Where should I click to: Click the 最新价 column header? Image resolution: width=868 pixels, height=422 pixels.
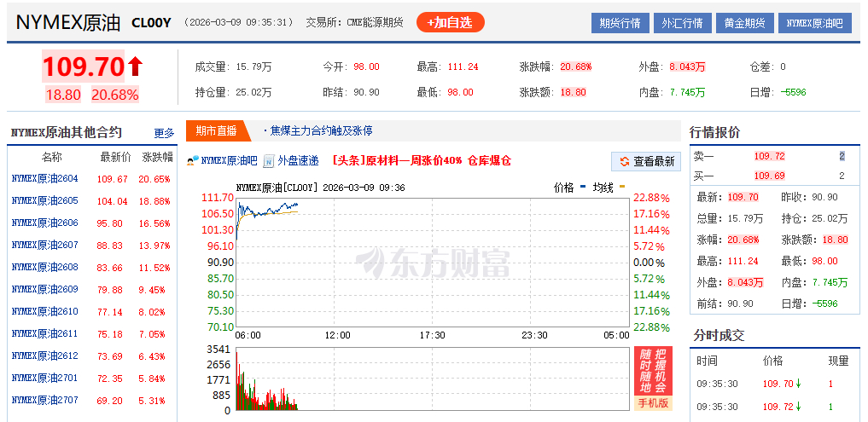(x=116, y=157)
